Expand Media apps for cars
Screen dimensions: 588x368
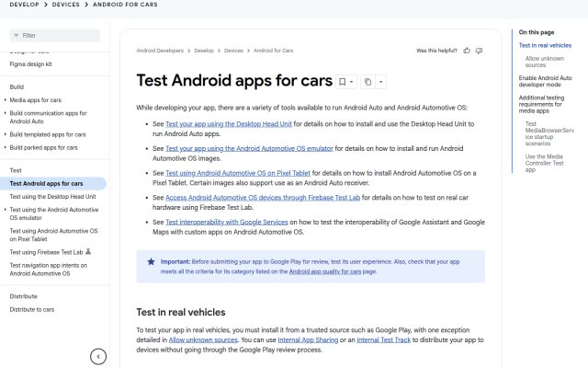point(6,100)
